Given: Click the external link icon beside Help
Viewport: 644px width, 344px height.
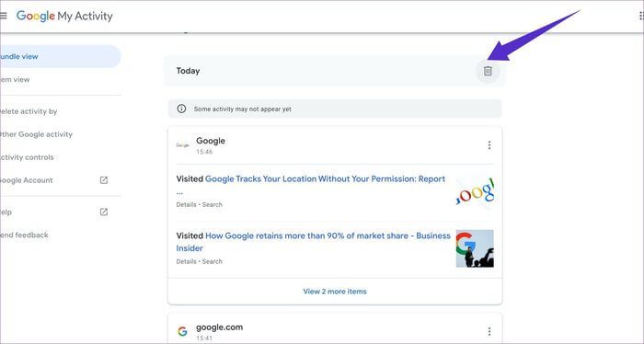Looking at the screenshot, I should click(x=104, y=212).
